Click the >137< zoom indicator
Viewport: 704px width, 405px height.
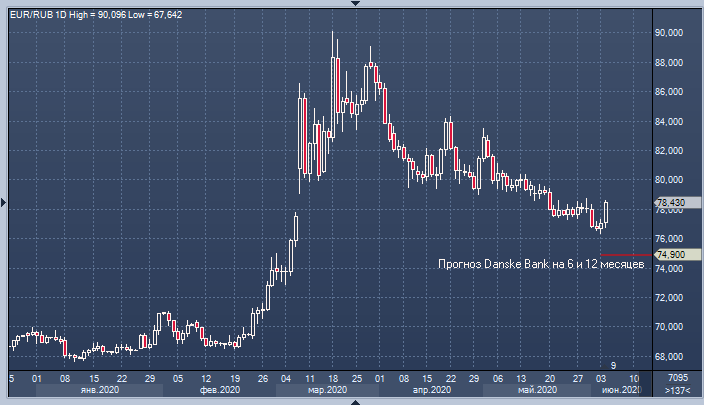(x=677, y=392)
